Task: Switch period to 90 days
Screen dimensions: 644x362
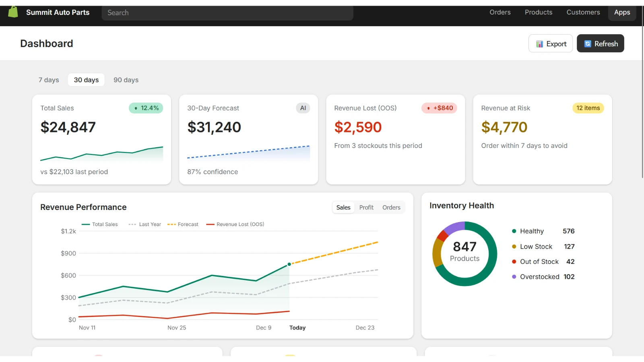Action: [126, 80]
